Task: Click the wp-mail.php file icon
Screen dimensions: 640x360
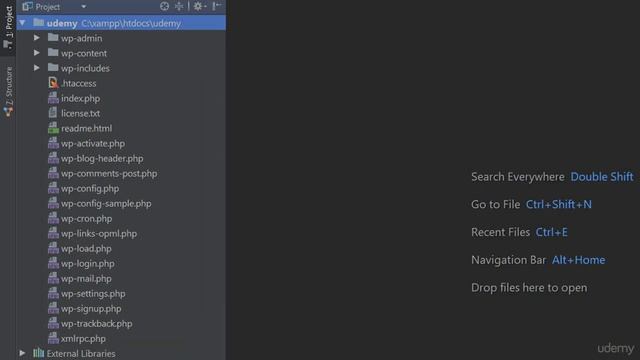Action: pyautogui.click(x=53, y=278)
